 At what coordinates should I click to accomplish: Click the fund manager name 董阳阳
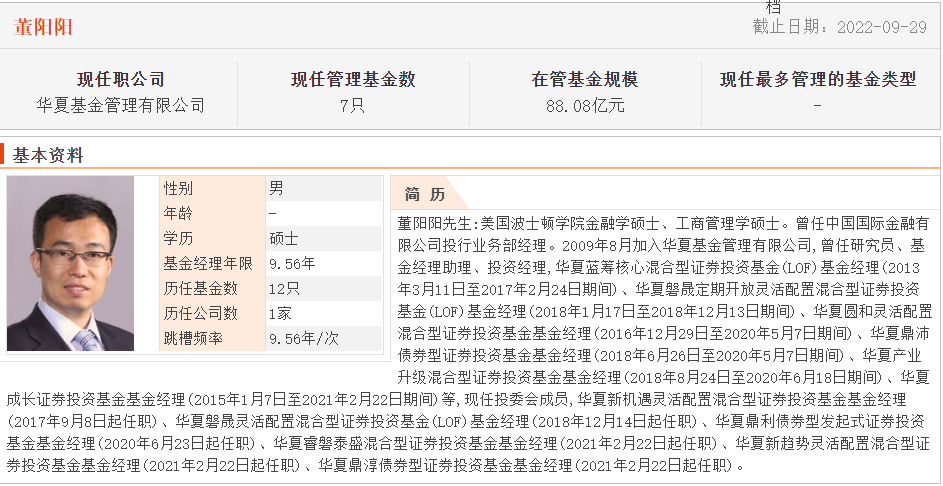click(x=43, y=26)
